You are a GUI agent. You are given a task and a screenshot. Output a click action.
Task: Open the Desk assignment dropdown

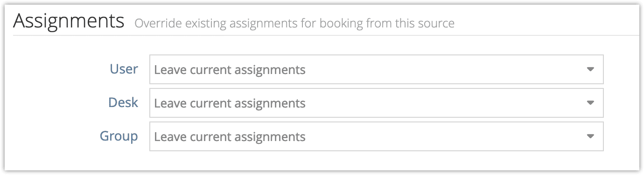coord(377,103)
